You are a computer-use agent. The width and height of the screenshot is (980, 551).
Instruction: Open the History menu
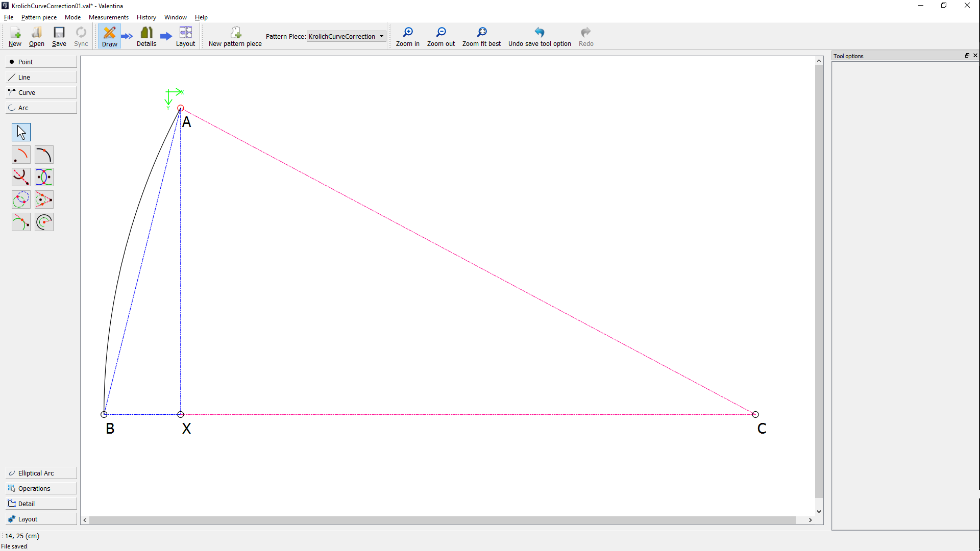click(x=146, y=17)
